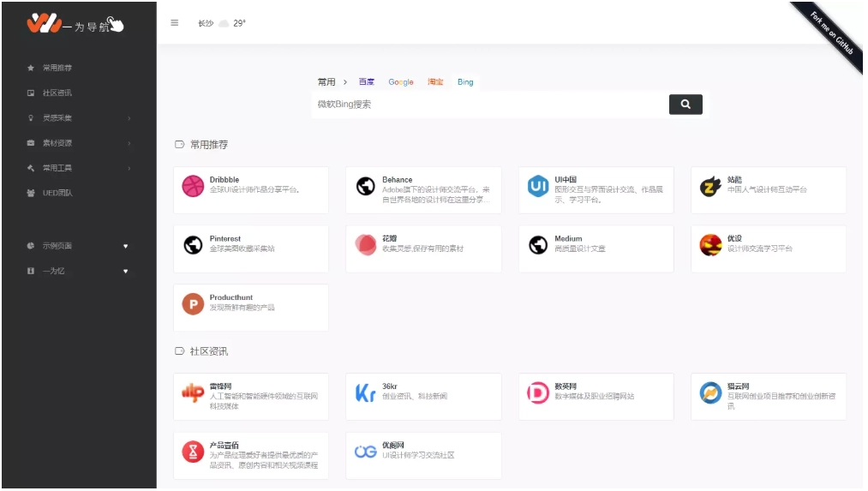The height and width of the screenshot is (491, 868).
Task: Click the tag icon beside 社区资讯 heading
Action: pyautogui.click(x=179, y=351)
